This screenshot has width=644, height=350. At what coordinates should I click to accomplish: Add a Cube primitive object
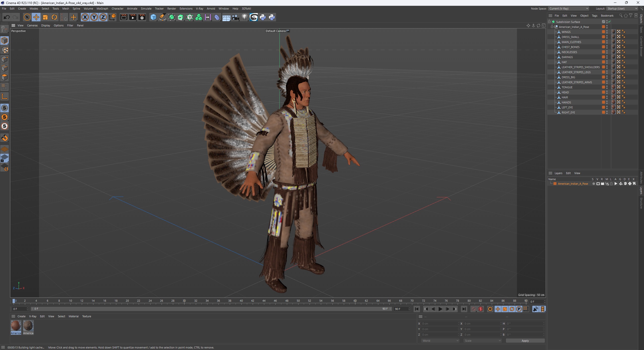[x=153, y=17]
